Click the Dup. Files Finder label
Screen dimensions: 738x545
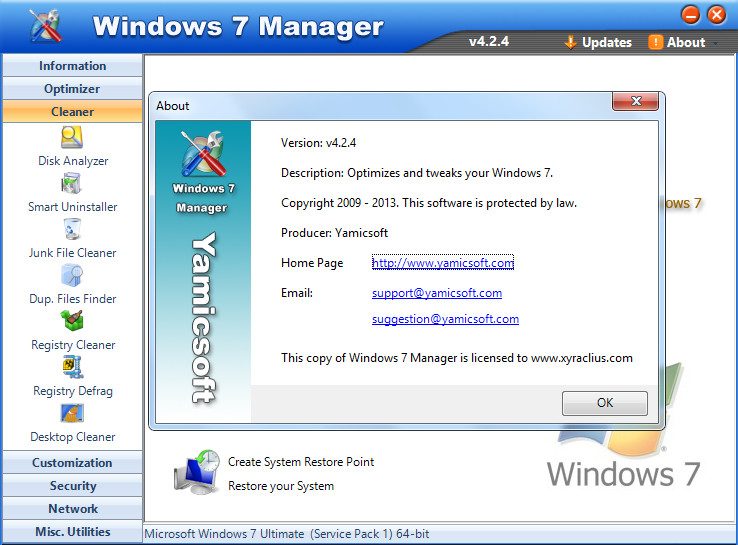click(x=72, y=299)
